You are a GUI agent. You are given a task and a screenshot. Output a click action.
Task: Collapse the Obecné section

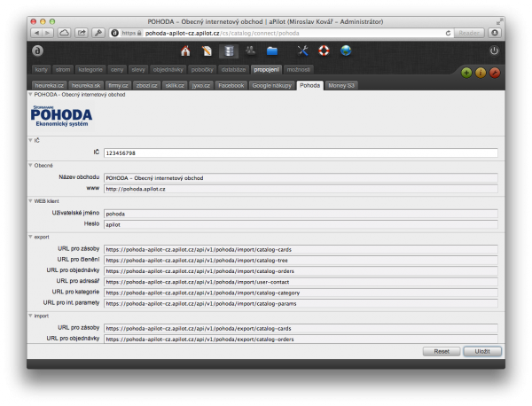(30, 166)
